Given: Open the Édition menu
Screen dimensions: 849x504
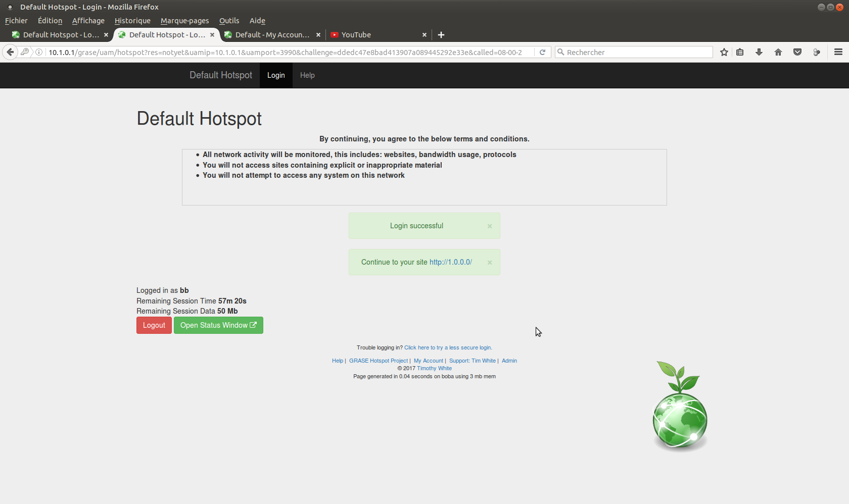Looking at the screenshot, I should [50, 21].
